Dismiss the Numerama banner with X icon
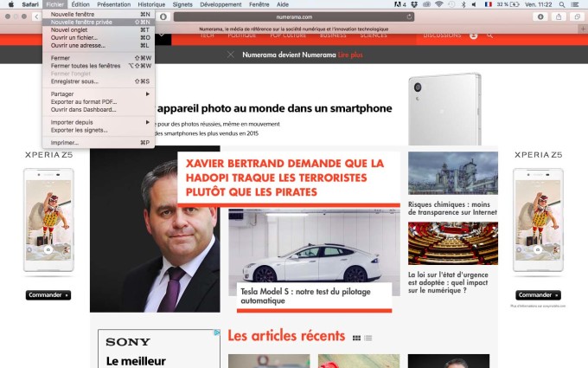Image resolution: width=588 pixels, height=368 pixels. point(231,55)
